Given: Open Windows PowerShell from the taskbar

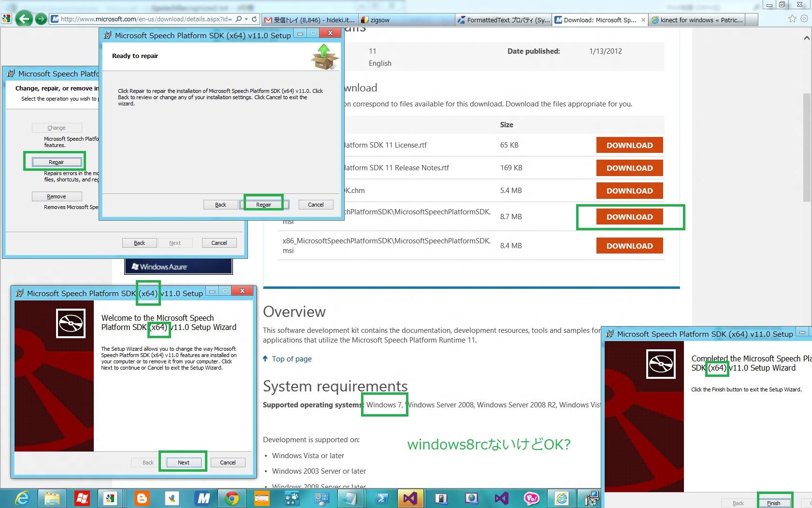Looking at the screenshot, I should click(x=381, y=498).
